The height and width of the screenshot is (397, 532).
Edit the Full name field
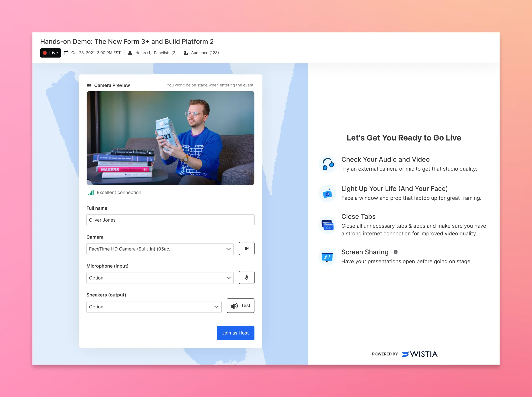(x=170, y=220)
